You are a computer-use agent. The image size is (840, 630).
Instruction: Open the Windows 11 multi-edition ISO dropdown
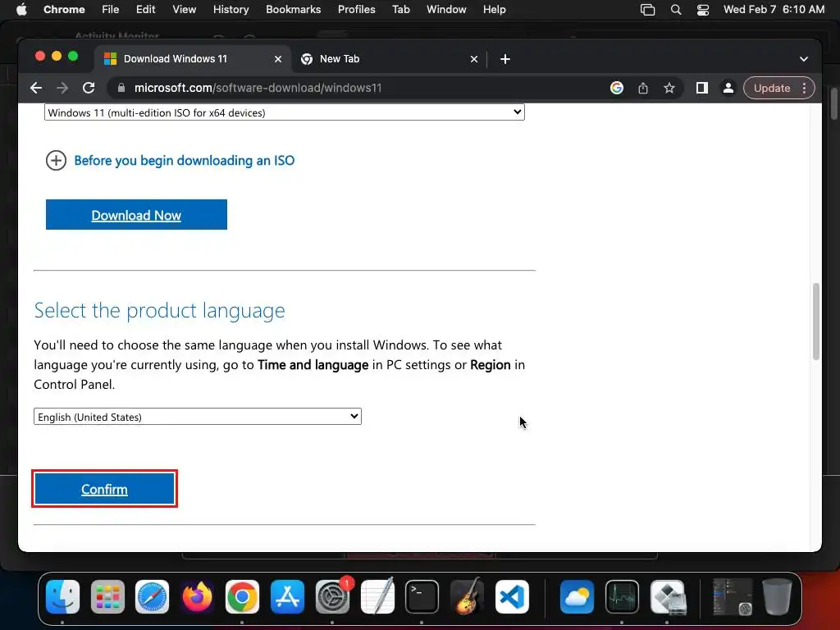[285, 112]
